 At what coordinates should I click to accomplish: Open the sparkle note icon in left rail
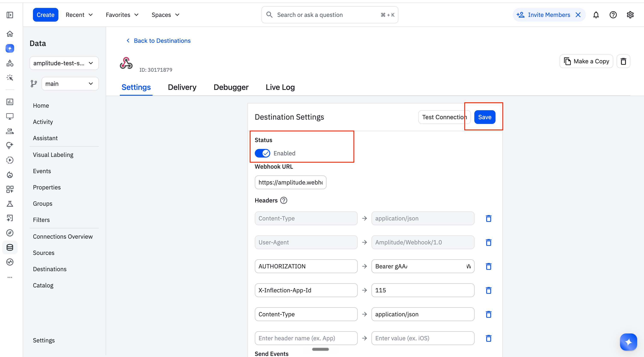click(10, 218)
